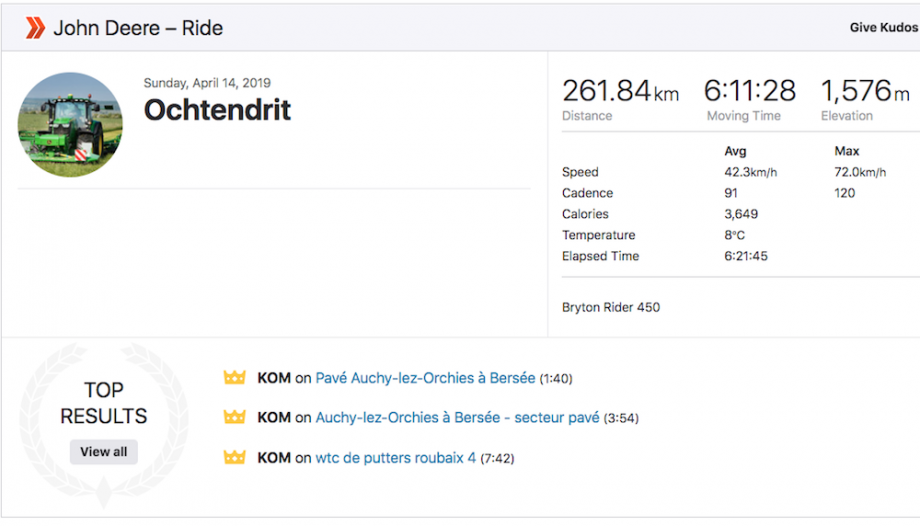Viewport: 920px width, 526px height.
Task: Give Kudos to this ride
Action: pos(884,28)
